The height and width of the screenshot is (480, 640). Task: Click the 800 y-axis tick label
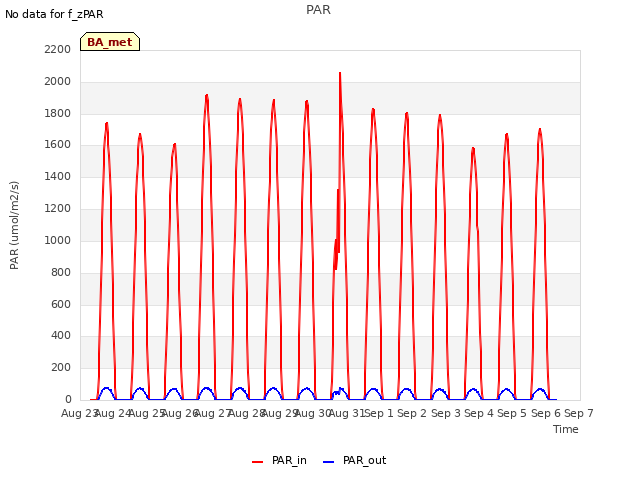tap(61, 272)
